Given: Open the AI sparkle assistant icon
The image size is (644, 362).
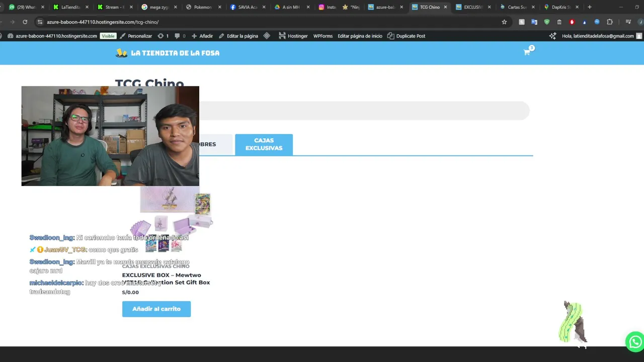Looking at the screenshot, I should 552,36.
